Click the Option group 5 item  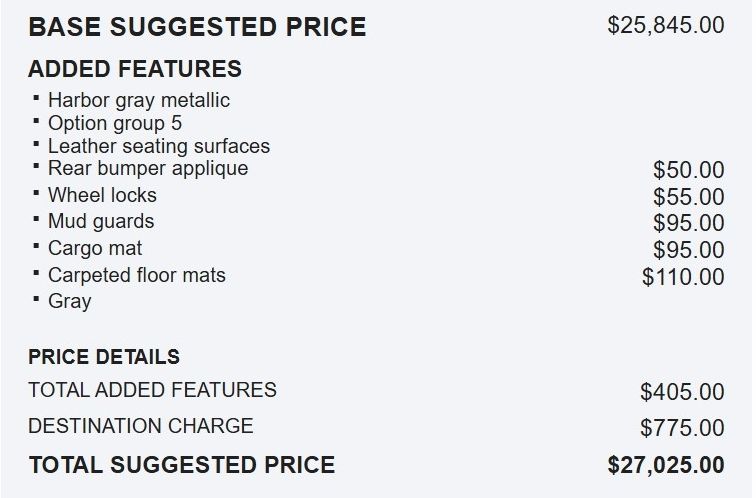(115, 123)
